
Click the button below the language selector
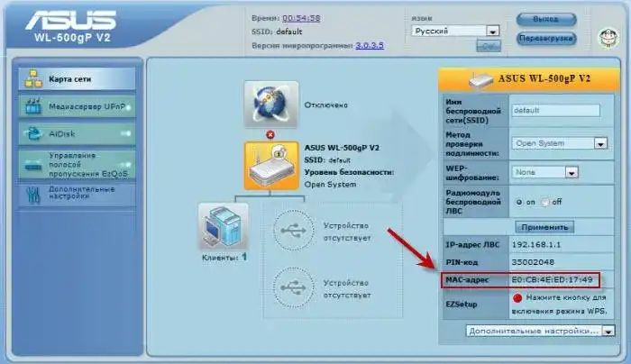click(489, 46)
